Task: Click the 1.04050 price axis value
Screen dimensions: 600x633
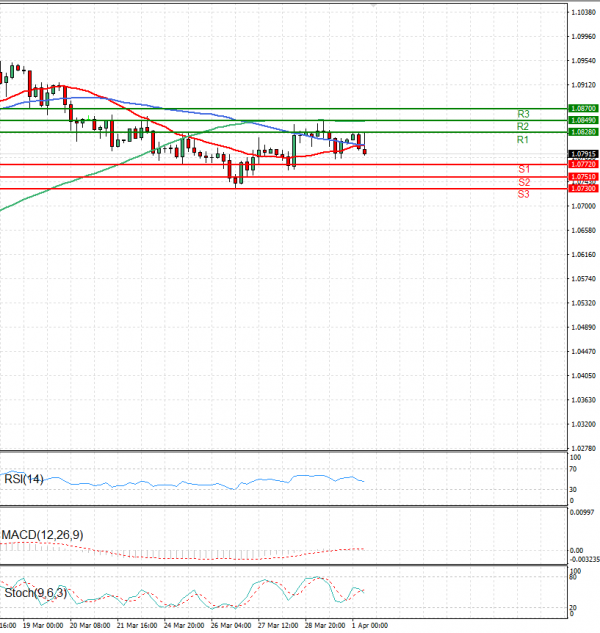Action: 584,376
